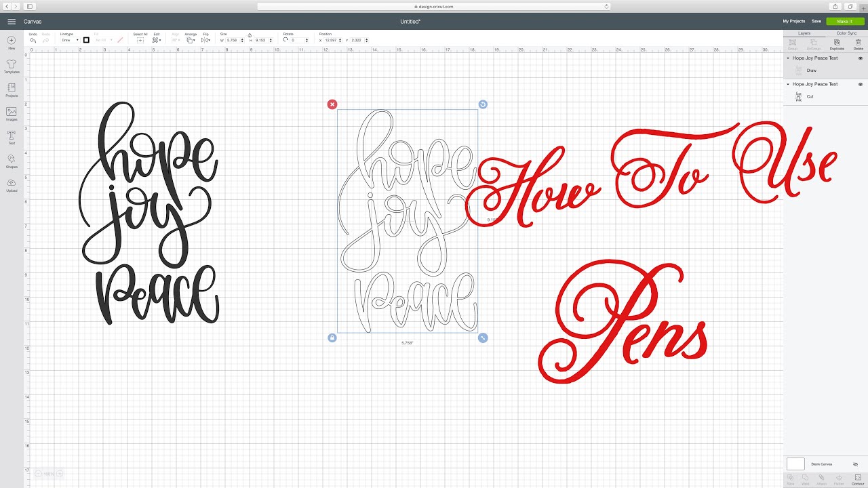Delete the selected layer
This screenshot has height=488, width=868.
(858, 44)
